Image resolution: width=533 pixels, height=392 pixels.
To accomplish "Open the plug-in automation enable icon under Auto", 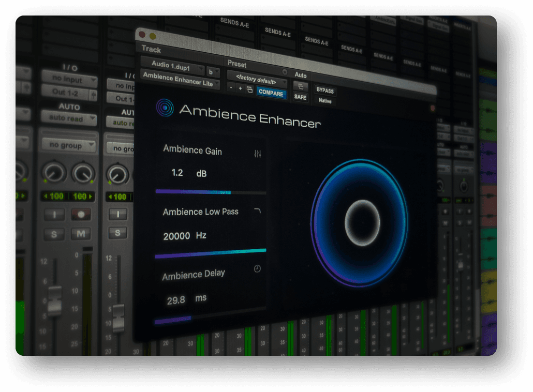I will pyautogui.click(x=301, y=86).
